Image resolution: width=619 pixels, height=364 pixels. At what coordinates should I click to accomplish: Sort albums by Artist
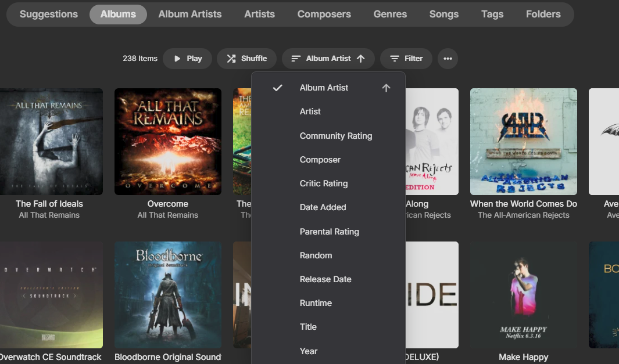328,111
